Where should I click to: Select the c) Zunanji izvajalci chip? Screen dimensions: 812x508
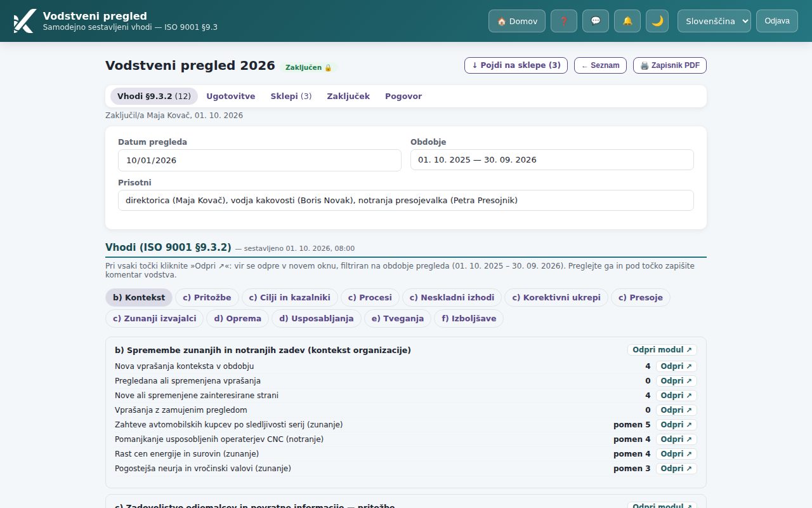click(x=155, y=319)
